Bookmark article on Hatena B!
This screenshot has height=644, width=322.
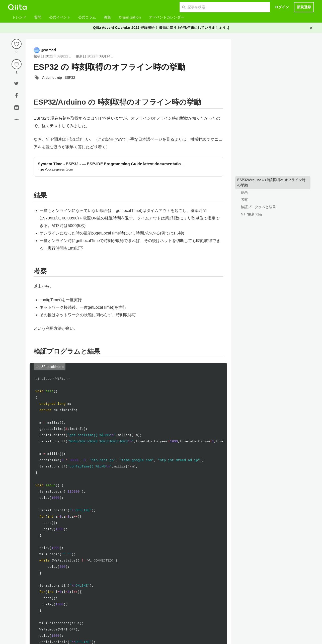point(17,108)
